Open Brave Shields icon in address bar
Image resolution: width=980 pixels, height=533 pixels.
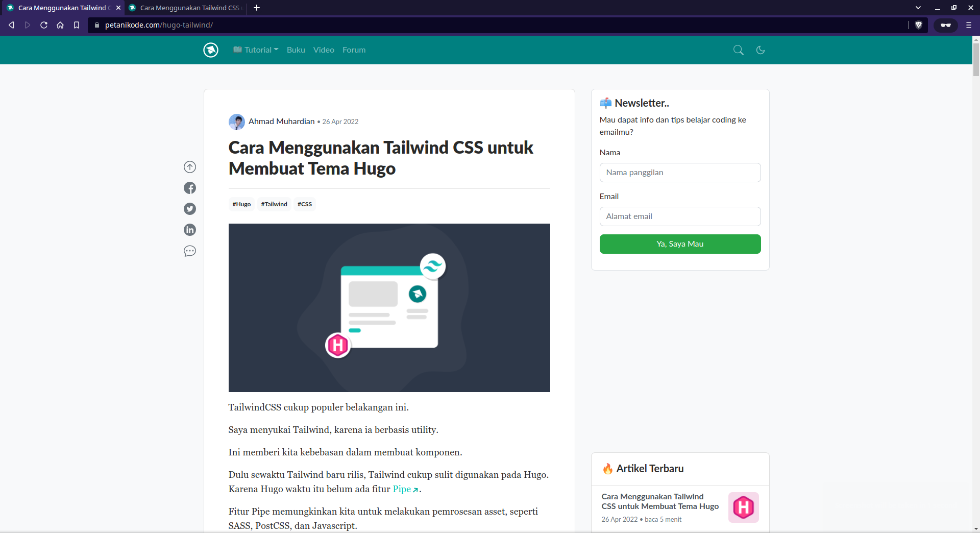[919, 25]
